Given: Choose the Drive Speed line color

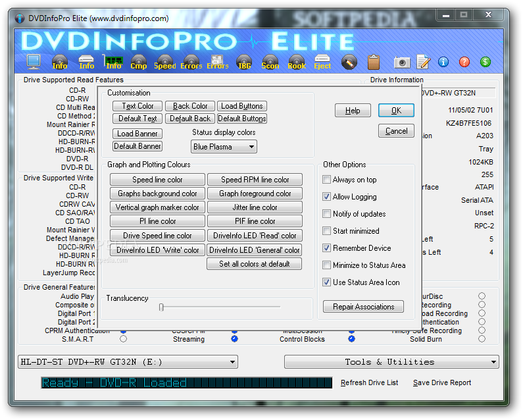Looking at the screenshot, I should [157, 236].
